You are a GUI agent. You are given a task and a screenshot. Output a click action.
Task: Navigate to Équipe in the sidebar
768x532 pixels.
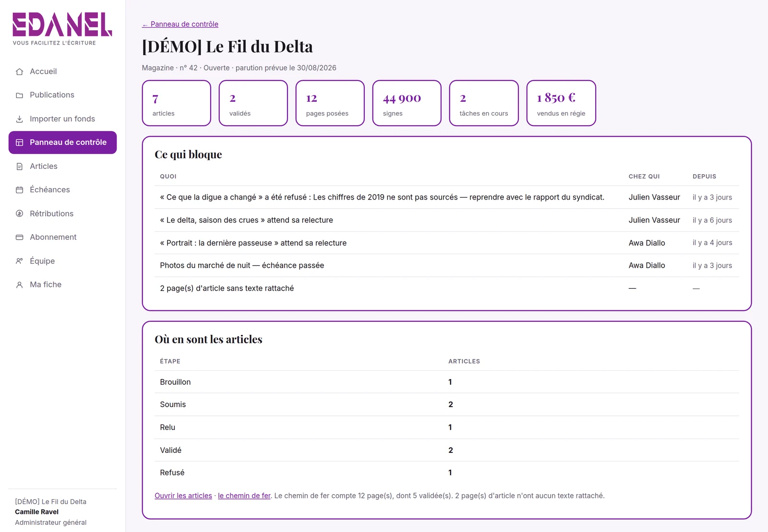(x=62, y=261)
